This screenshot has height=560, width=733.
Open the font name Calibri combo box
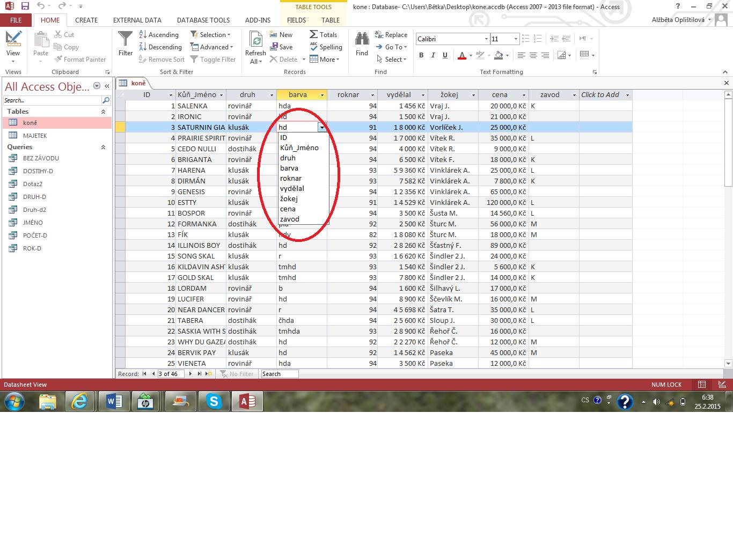point(453,39)
